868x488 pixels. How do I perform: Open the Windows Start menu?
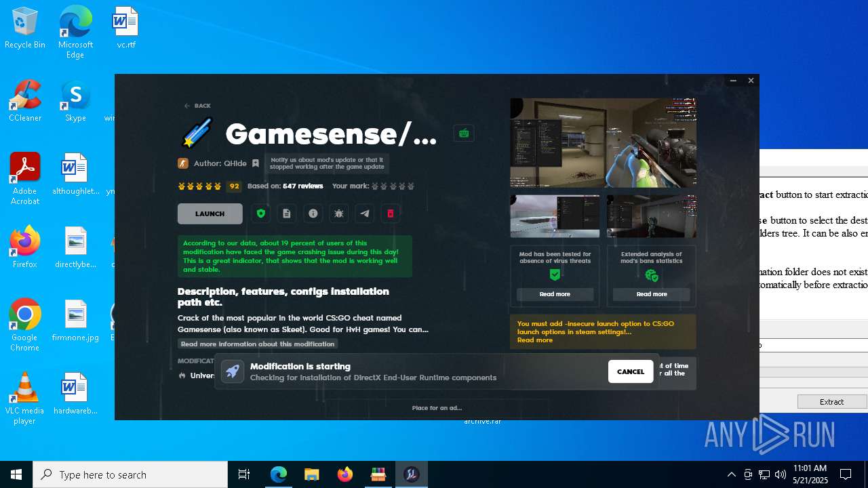[16, 474]
